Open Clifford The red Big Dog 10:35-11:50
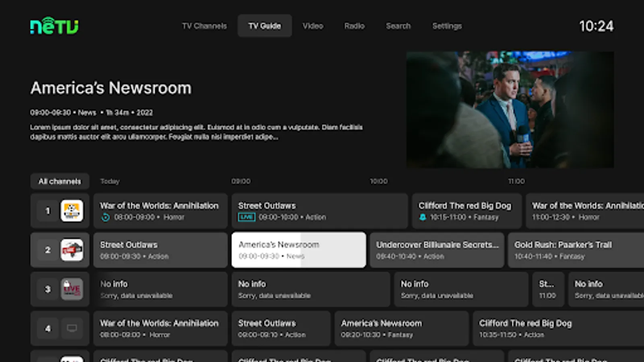 pyautogui.click(x=558, y=328)
